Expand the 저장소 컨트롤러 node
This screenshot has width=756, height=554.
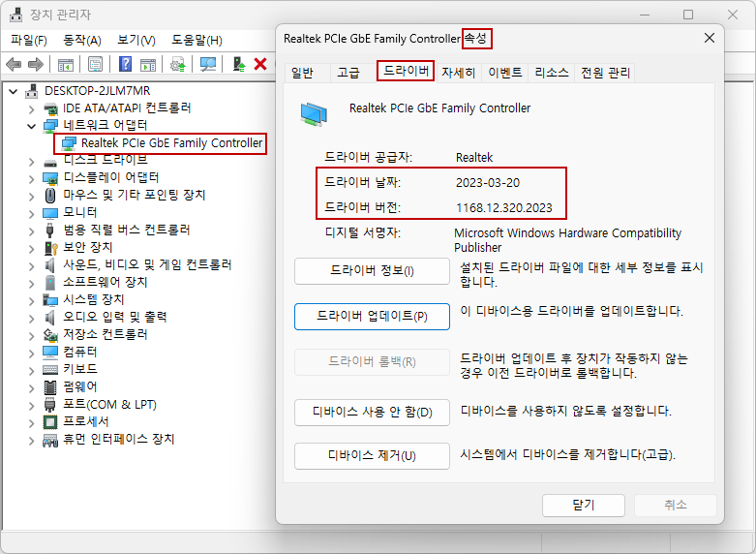coord(31,335)
